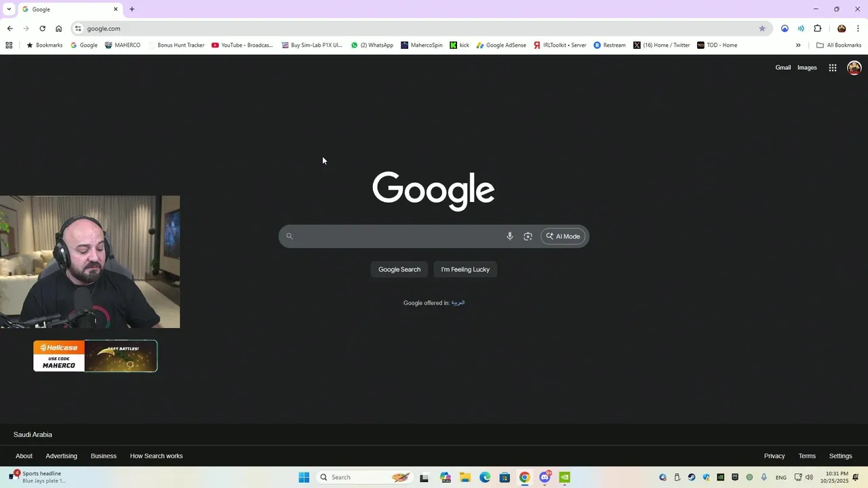Show more bookmarks with double chevron
This screenshot has width=868, height=488.
798,45
